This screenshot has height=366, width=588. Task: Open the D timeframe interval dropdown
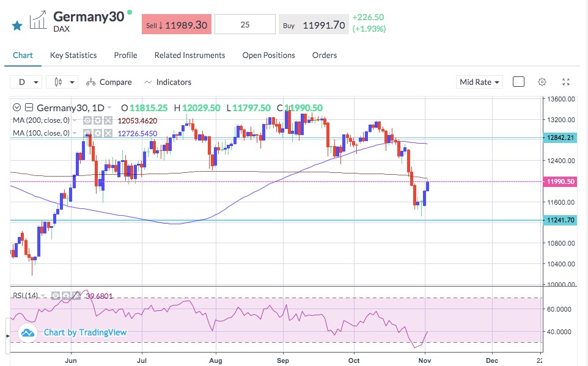pyautogui.click(x=26, y=82)
